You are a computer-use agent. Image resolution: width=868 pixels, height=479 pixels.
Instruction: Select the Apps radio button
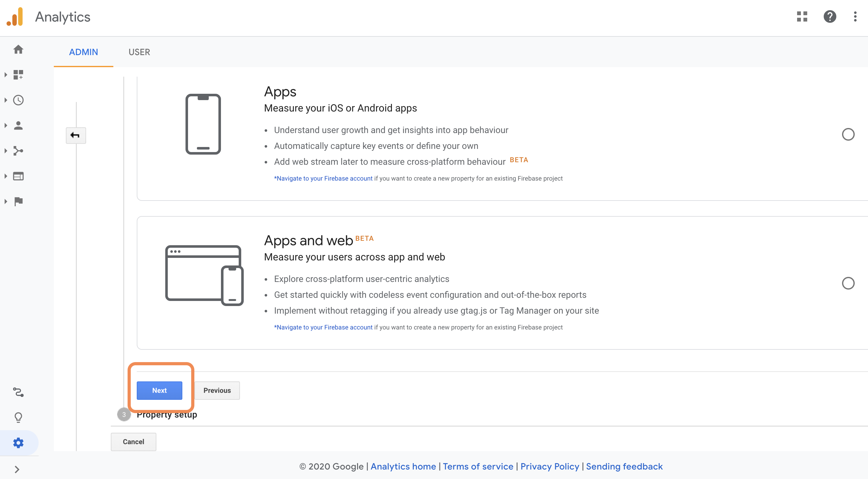[848, 135]
